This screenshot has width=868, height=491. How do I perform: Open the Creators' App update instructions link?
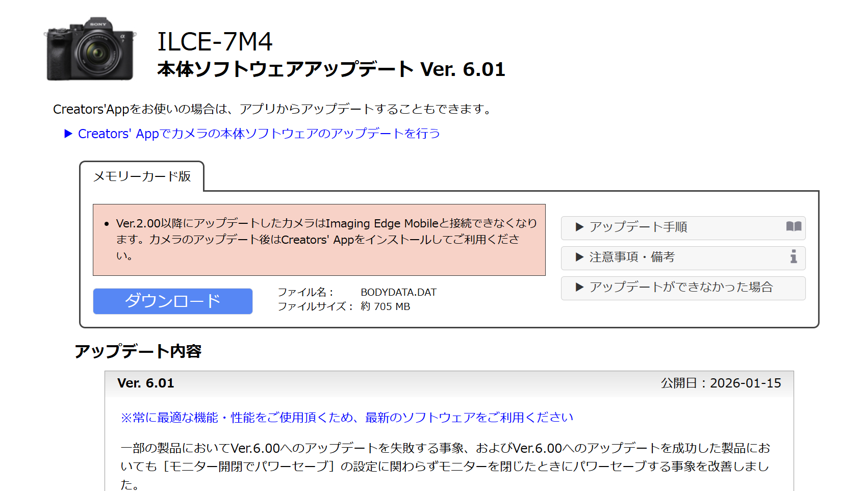[259, 134]
